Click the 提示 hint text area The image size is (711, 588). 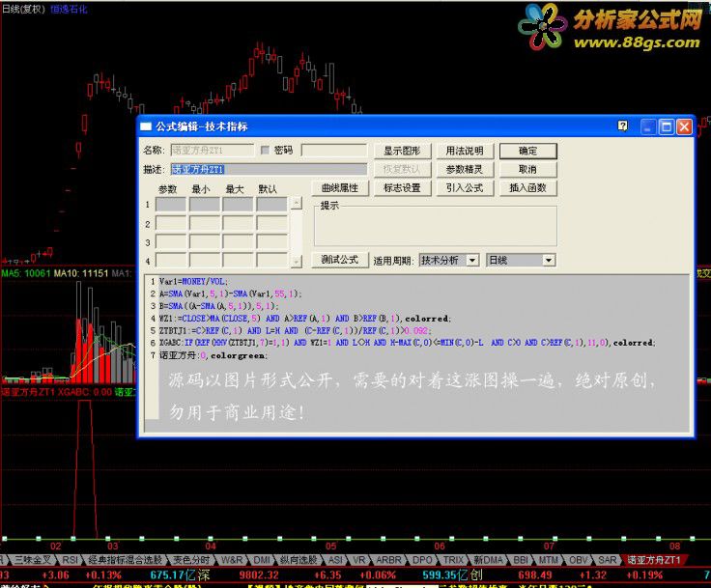click(436, 227)
